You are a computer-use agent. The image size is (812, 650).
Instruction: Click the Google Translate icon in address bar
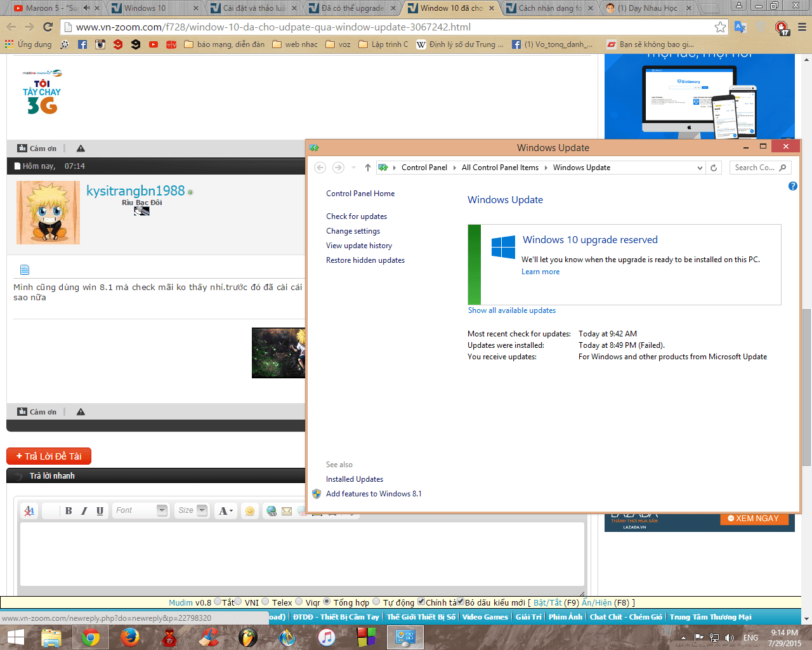[x=740, y=27]
